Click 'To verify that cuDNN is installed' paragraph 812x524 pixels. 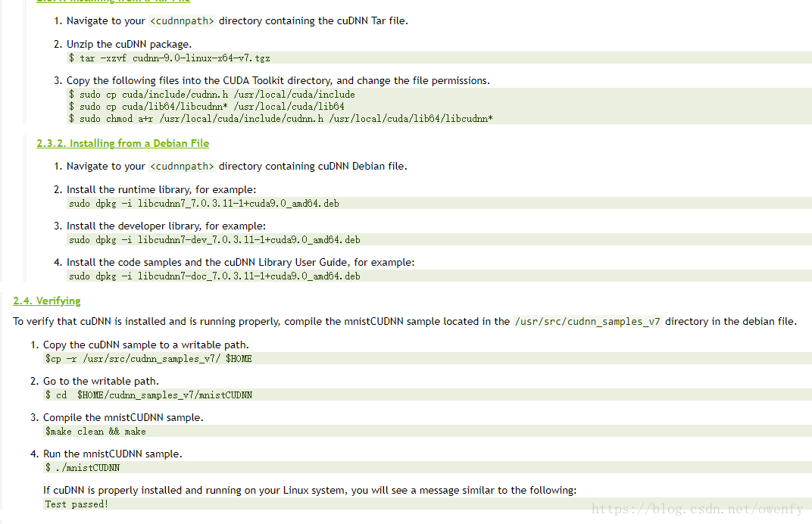[x=405, y=322]
